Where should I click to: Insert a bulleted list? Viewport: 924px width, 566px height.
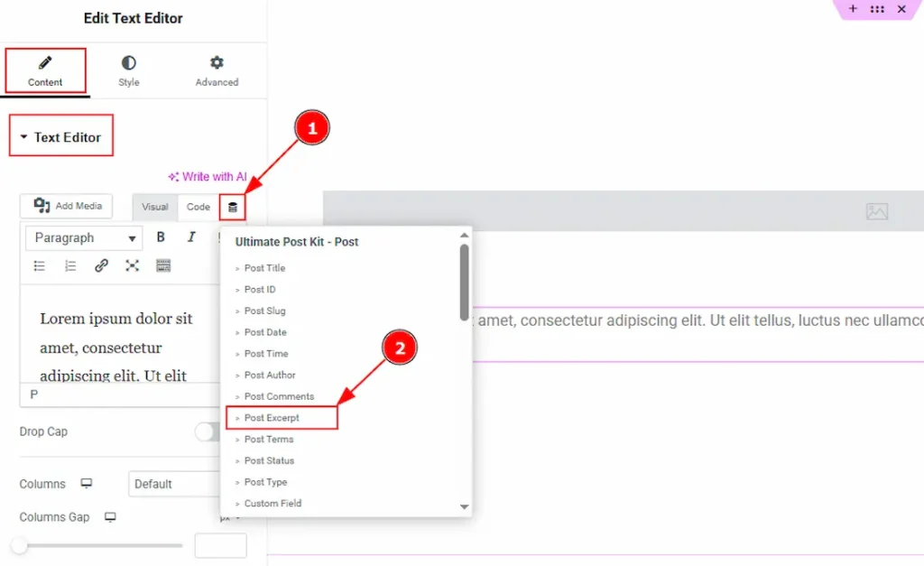(40, 265)
